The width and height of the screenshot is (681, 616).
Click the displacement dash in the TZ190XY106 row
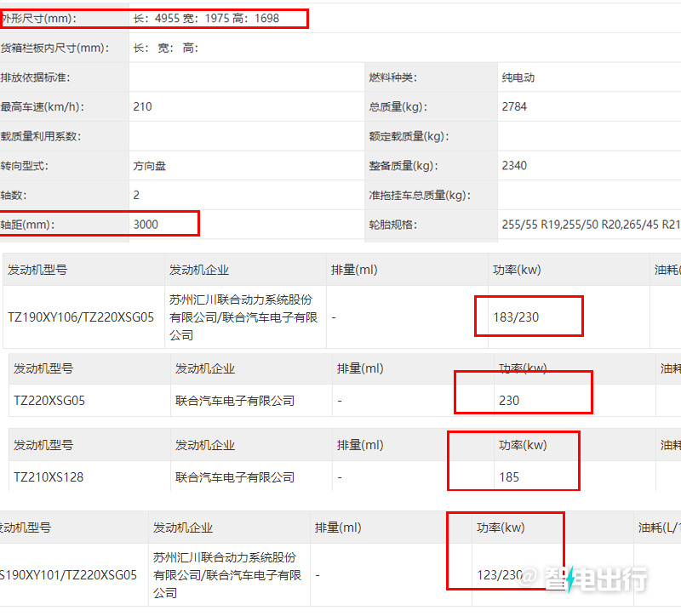click(334, 317)
